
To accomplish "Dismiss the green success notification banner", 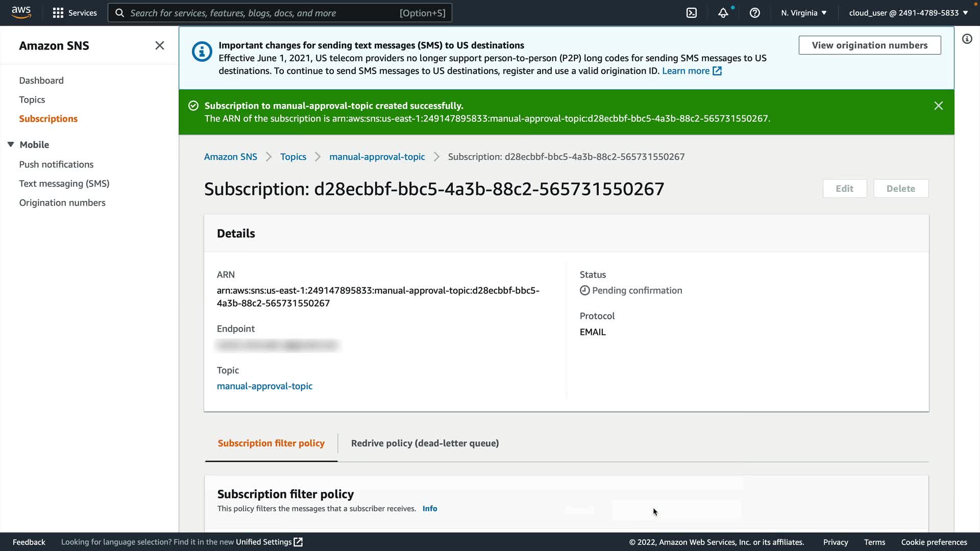I will click(938, 106).
